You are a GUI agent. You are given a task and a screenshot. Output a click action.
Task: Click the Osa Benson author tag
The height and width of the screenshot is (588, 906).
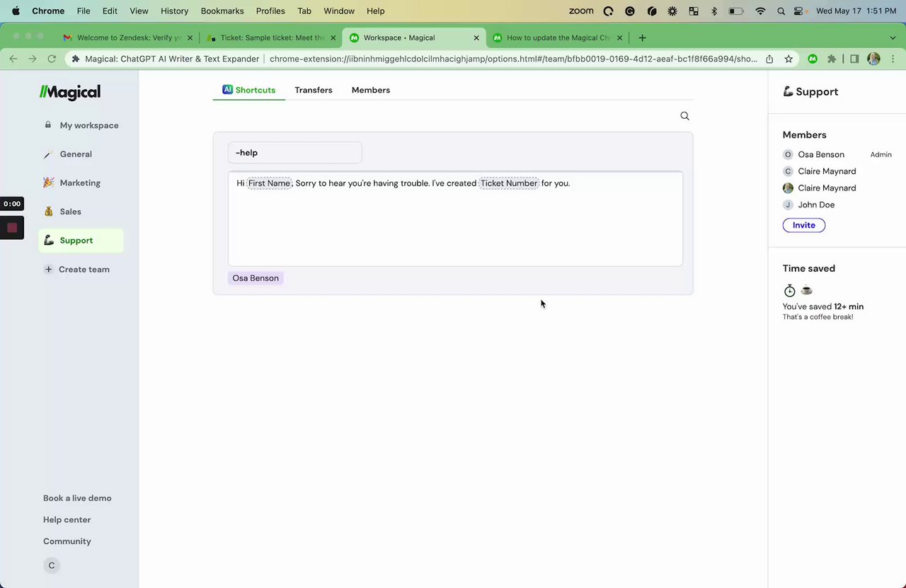point(256,278)
